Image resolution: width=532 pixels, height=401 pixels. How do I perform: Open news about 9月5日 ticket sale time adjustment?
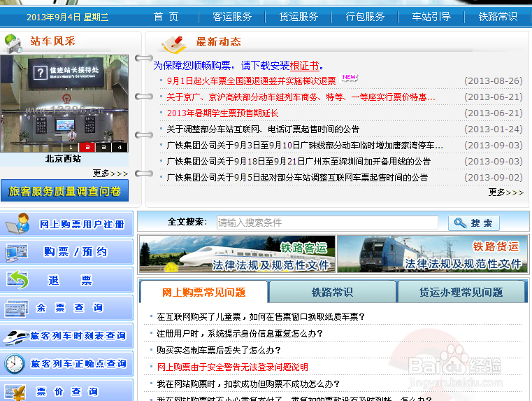pos(297,177)
